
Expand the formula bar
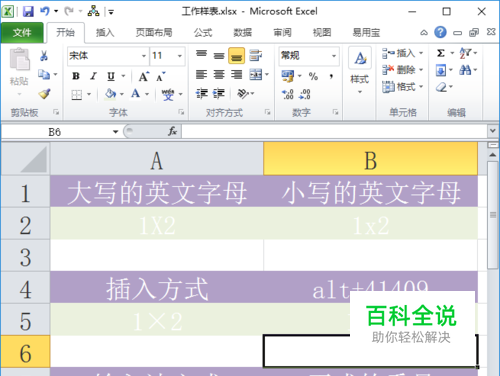[493, 131]
